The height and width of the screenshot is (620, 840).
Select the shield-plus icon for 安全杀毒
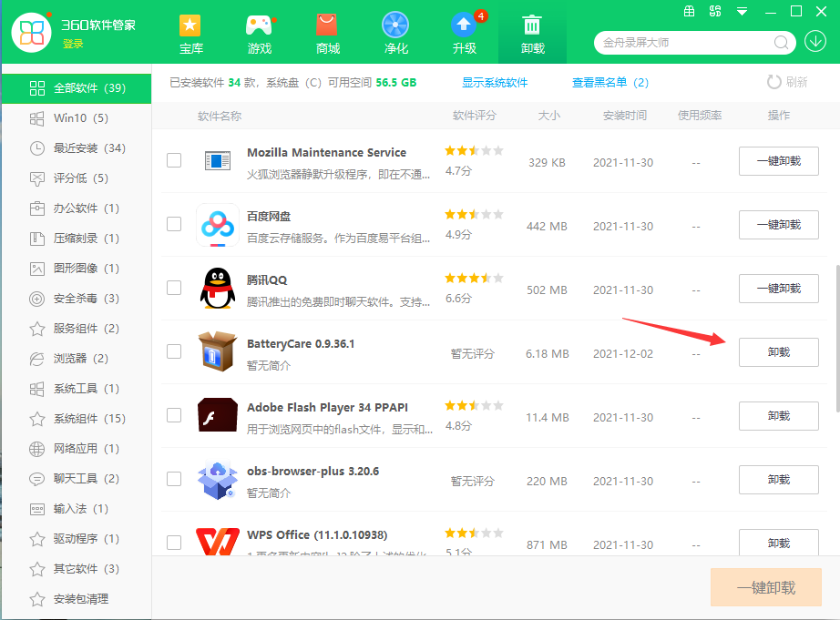pos(37,299)
